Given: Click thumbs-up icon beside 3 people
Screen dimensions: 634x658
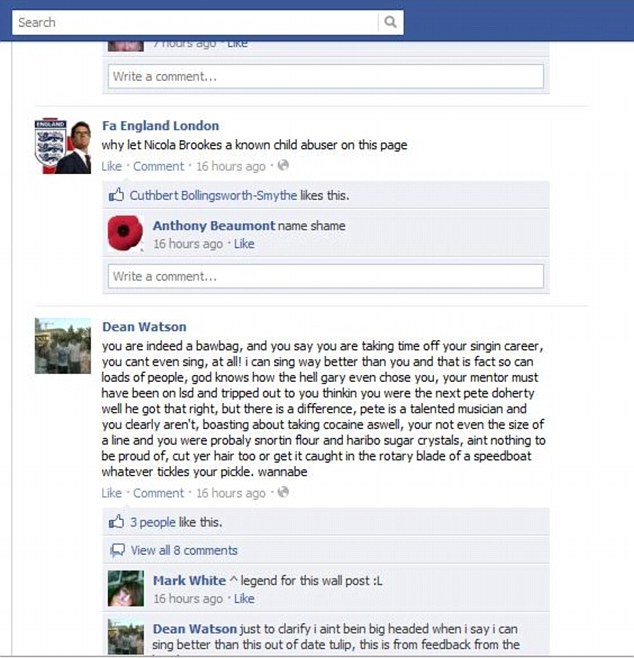Looking at the screenshot, I should pos(116,522).
